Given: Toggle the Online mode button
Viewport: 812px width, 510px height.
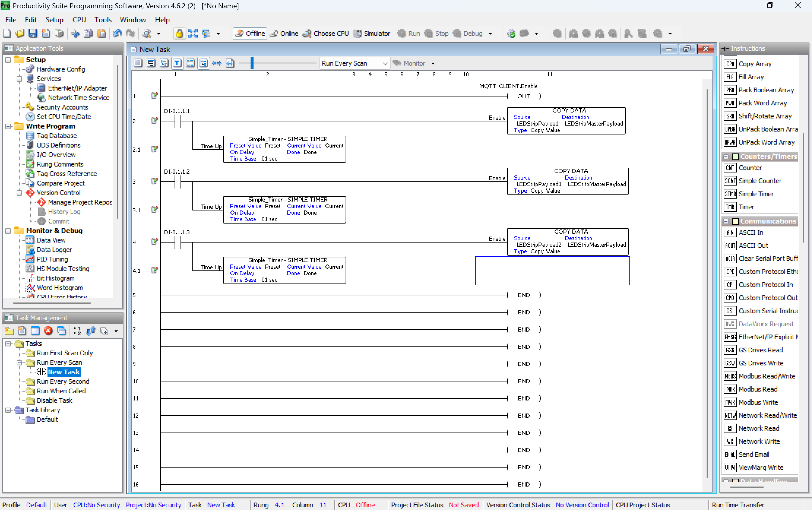Looking at the screenshot, I should [x=284, y=33].
